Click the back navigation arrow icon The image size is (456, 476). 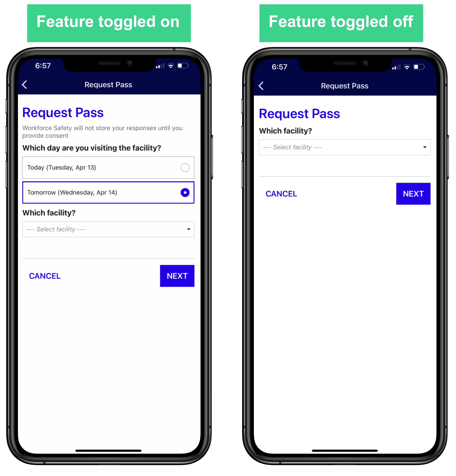click(24, 85)
